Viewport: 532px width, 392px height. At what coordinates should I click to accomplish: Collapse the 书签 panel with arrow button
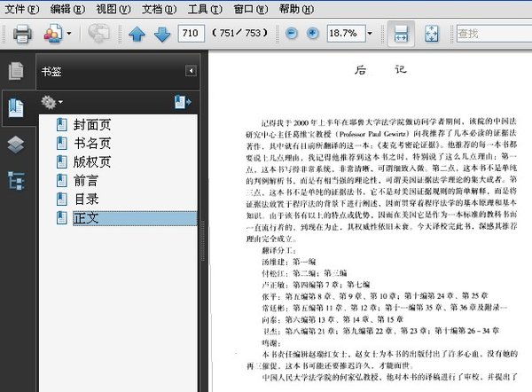191,71
